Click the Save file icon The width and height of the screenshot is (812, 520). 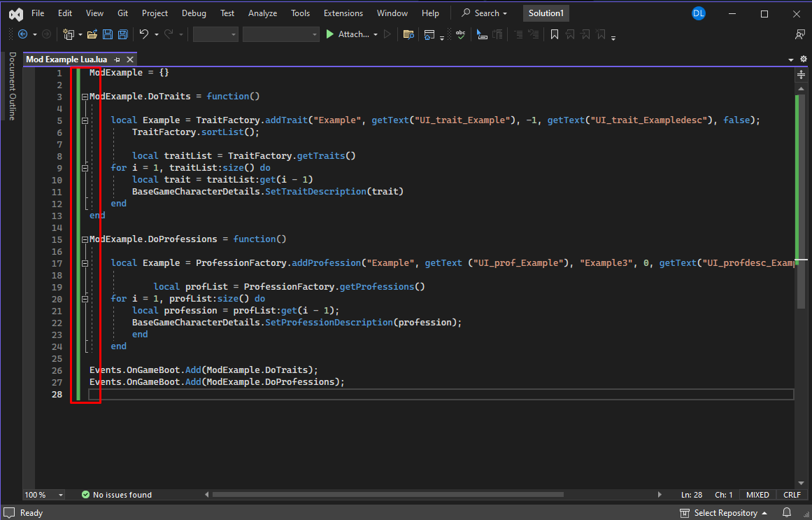tap(108, 34)
